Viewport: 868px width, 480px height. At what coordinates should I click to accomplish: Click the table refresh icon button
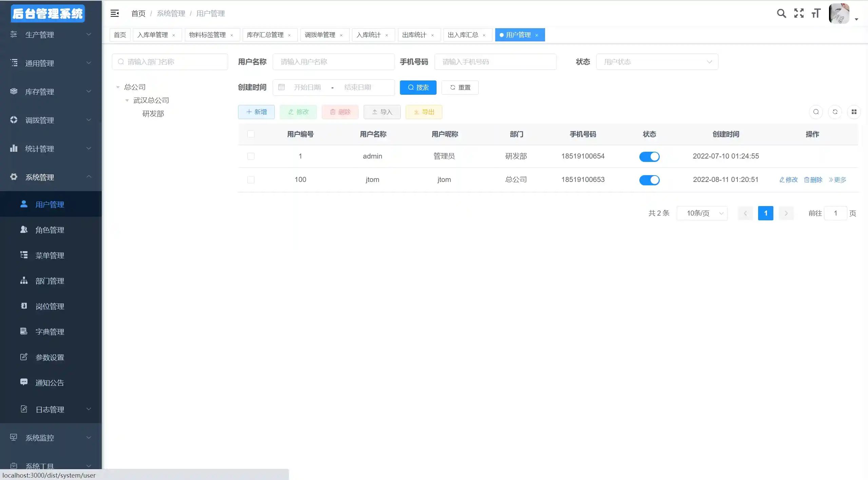(x=835, y=112)
